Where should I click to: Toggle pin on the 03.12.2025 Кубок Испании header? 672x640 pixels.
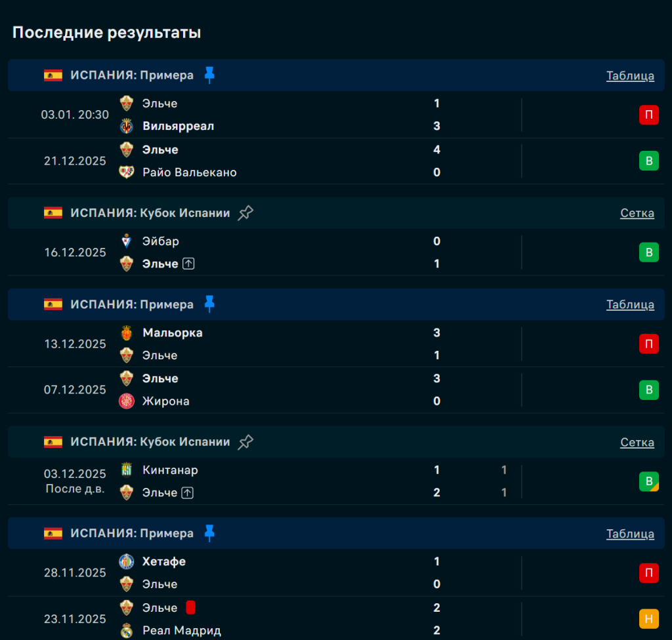click(245, 442)
